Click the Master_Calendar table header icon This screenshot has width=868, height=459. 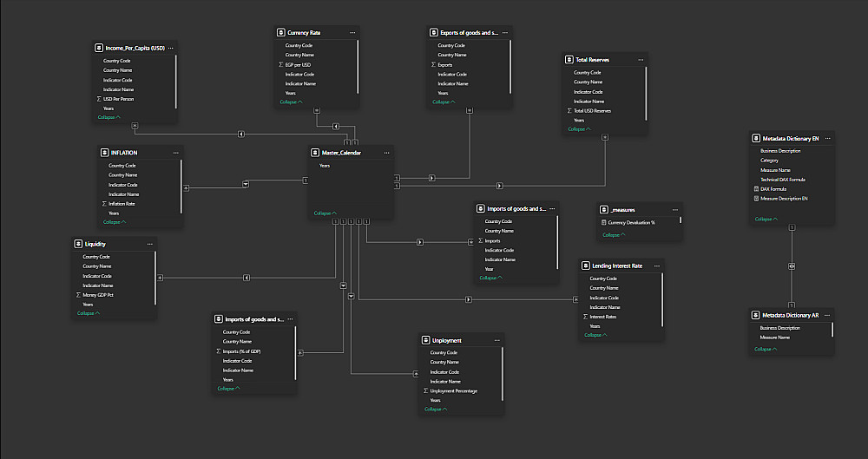coord(315,153)
